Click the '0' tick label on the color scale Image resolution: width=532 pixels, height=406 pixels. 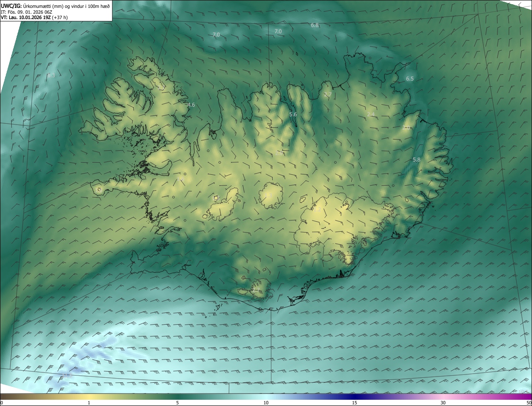tap(2, 403)
